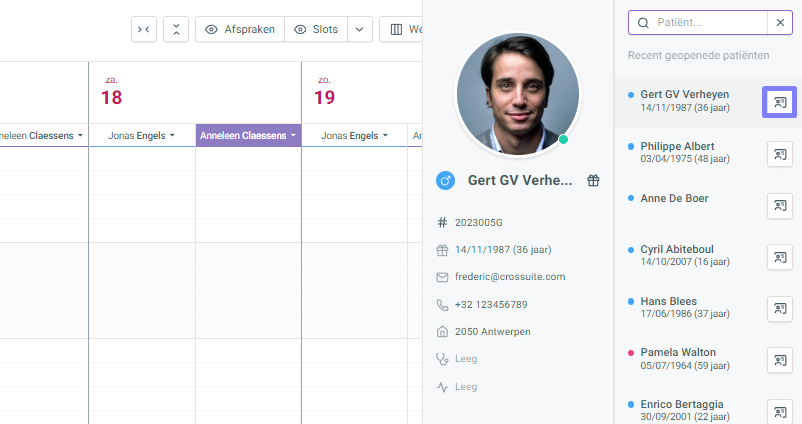The height and width of the screenshot is (424, 802).
Task: Open patient card icon for Philippe Albert
Action: coord(779,154)
